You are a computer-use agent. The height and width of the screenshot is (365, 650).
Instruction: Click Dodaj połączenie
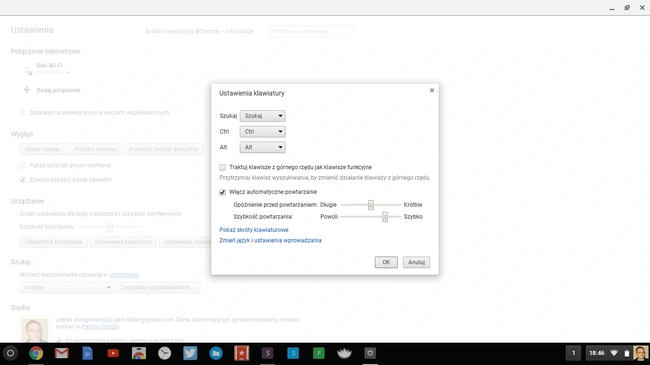pyautogui.click(x=58, y=90)
